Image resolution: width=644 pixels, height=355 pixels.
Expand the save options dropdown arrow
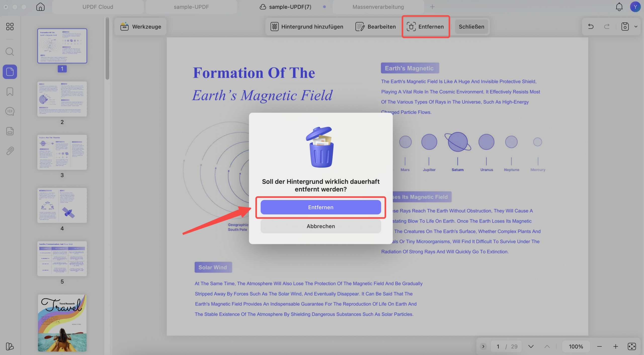click(x=636, y=26)
